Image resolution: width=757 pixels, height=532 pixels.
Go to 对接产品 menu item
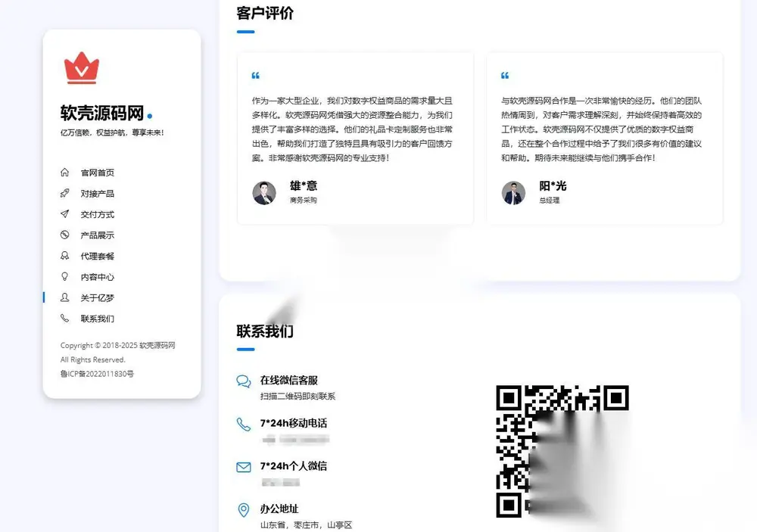point(98,194)
